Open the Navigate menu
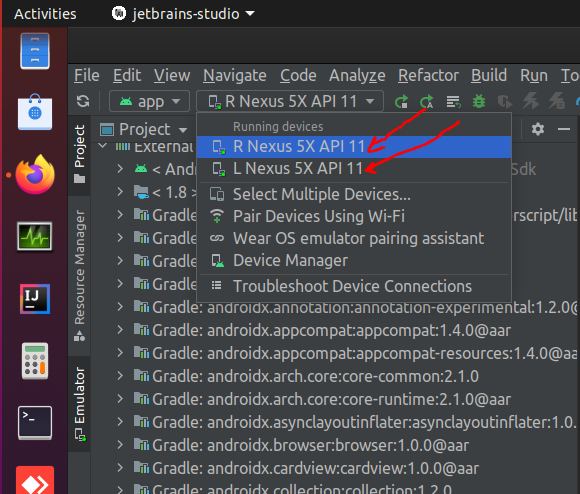Image resolution: width=580 pixels, height=494 pixels. (x=235, y=75)
